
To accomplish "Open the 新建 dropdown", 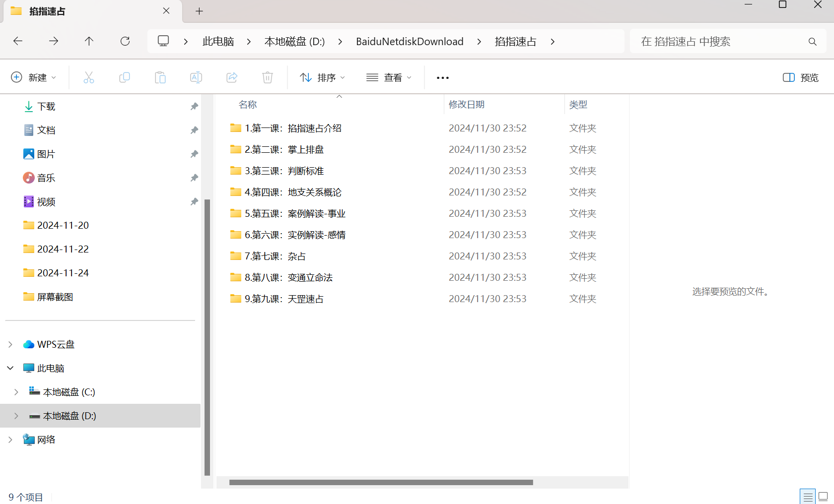I will (34, 77).
